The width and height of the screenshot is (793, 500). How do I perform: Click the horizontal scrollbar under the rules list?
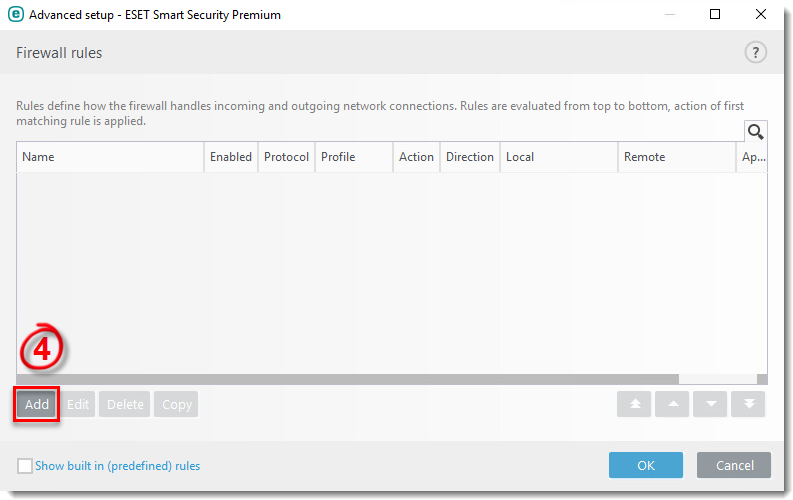[x=347, y=379]
